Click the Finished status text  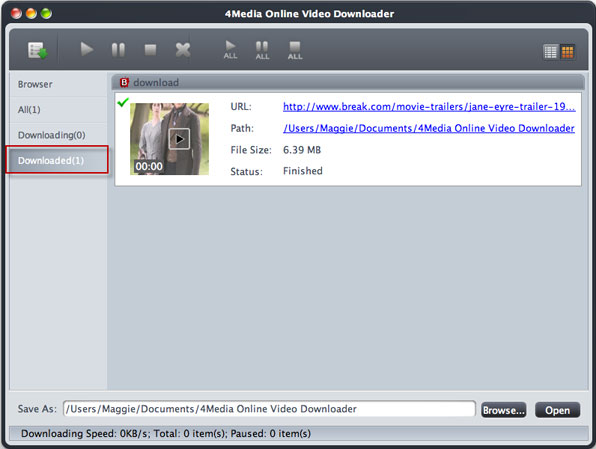pyautogui.click(x=303, y=171)
